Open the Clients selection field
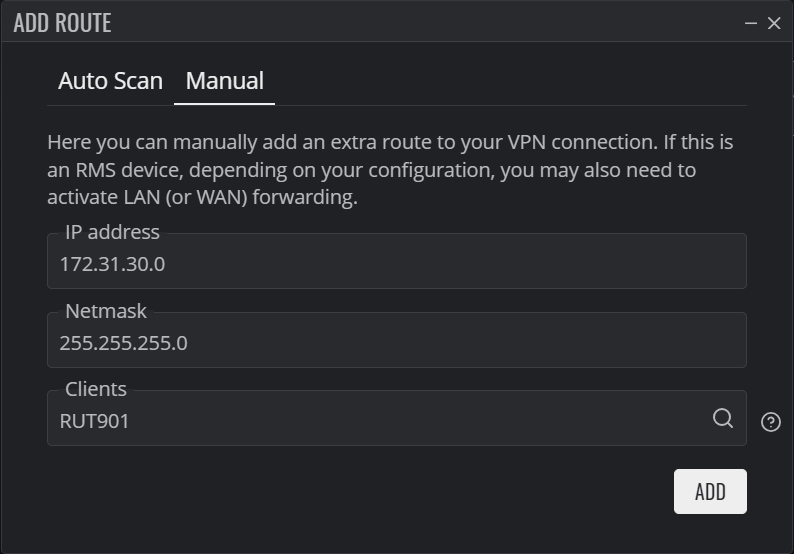Viewport: 794px width, 554px height. tap(396, 418)
